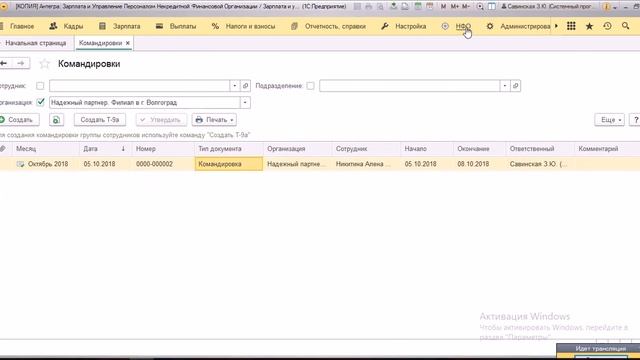Open the calendar icon in title bar

pos(429,7)
